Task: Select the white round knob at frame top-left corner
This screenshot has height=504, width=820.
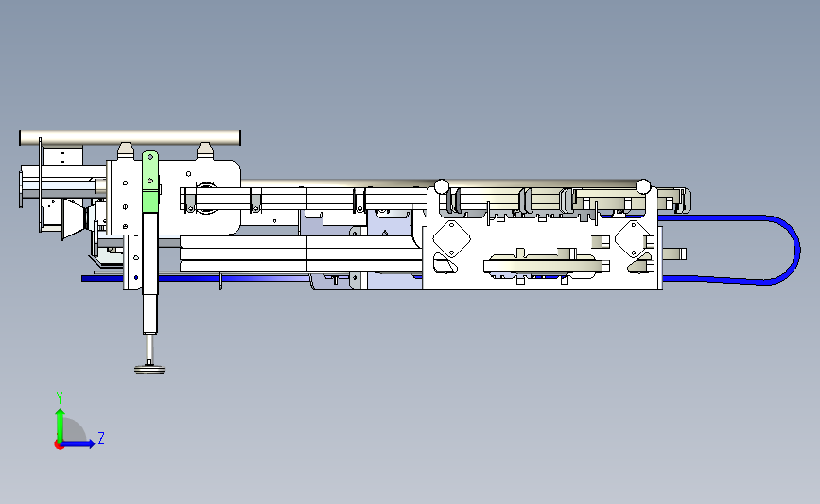Action: pyautogui.click(x=442, y=186)
